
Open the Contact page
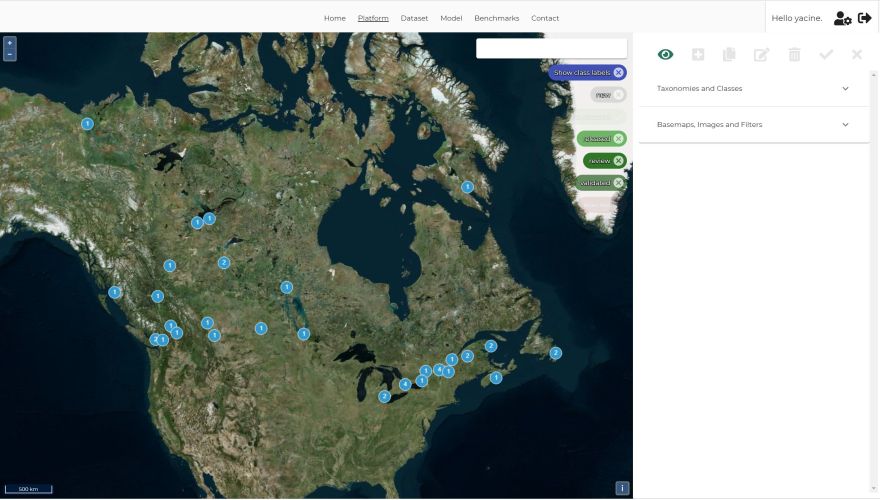click(x=545, y=18)
